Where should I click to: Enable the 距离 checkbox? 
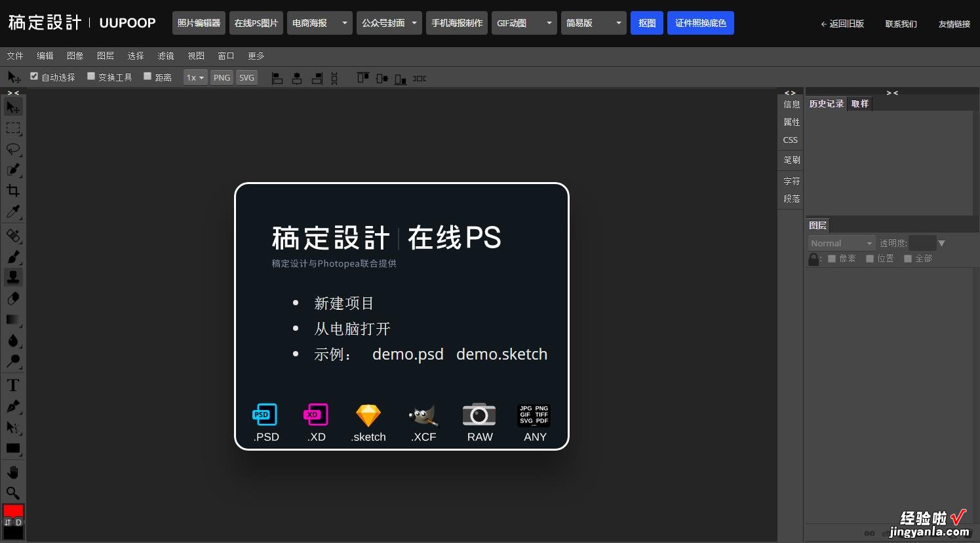pos(147,76)
